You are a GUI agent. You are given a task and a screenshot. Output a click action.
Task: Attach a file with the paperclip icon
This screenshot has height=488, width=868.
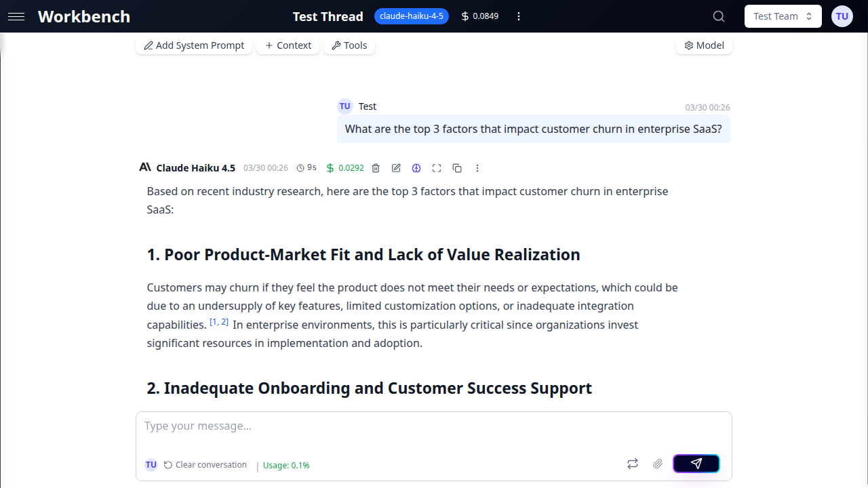coord(657,464)
